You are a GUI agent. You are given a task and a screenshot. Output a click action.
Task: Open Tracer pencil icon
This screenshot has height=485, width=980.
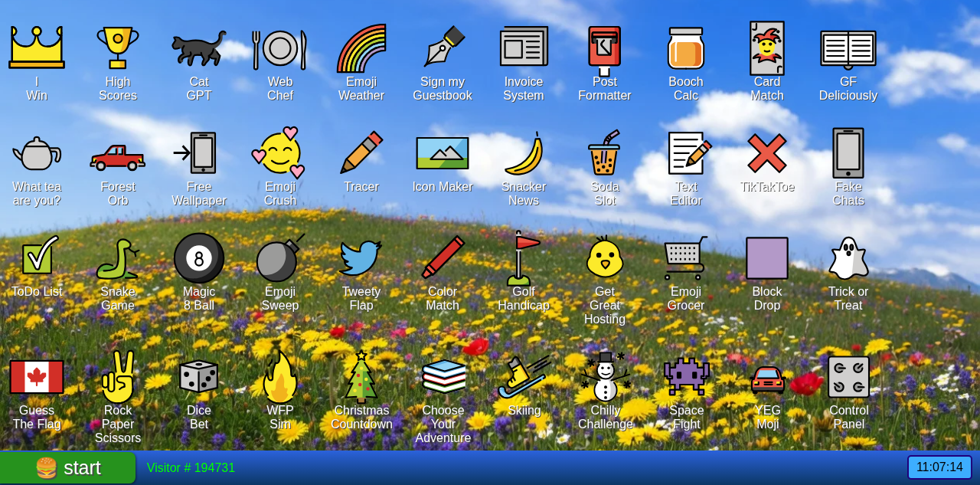pos(361,152)
